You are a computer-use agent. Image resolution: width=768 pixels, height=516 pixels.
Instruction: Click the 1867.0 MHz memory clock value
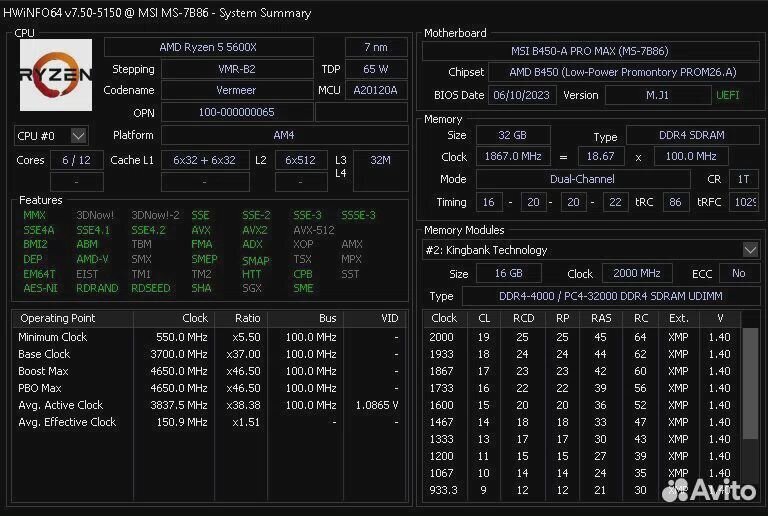coord(513,157)
